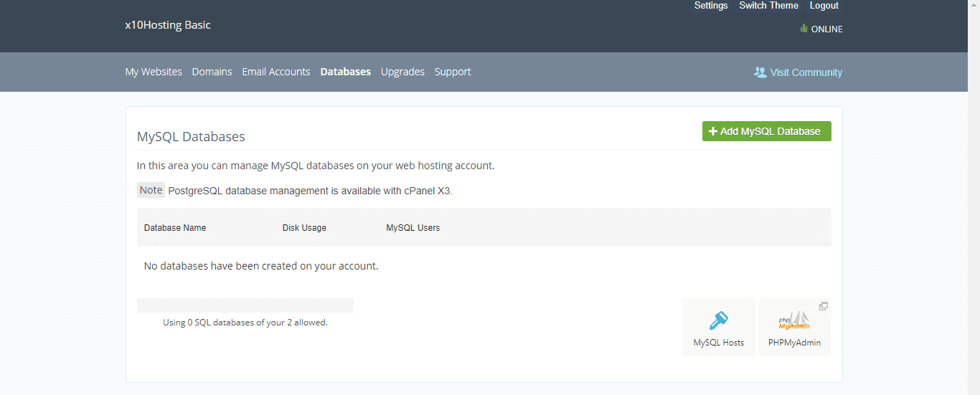980x395 pixels.
Task: Click Add MySQL Database button label
Action: point(771,131)
